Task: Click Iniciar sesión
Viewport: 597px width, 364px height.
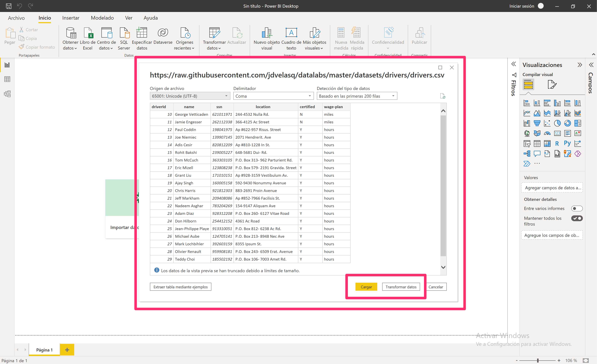Action: point(521,6)
